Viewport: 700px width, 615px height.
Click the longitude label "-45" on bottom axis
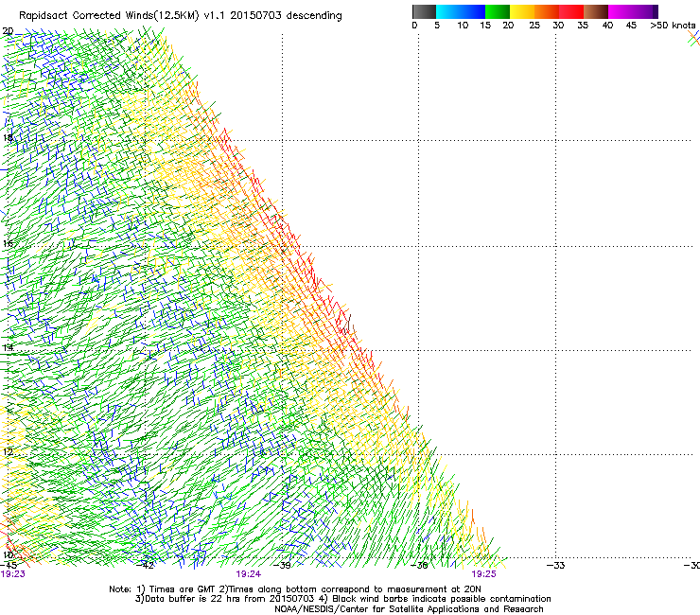click(9, 566)
